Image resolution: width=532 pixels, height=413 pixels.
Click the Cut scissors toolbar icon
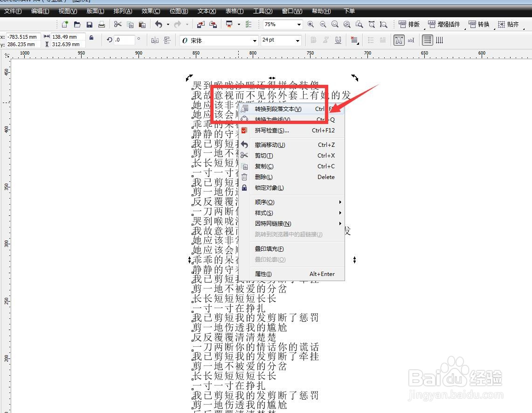coord(118,24)
